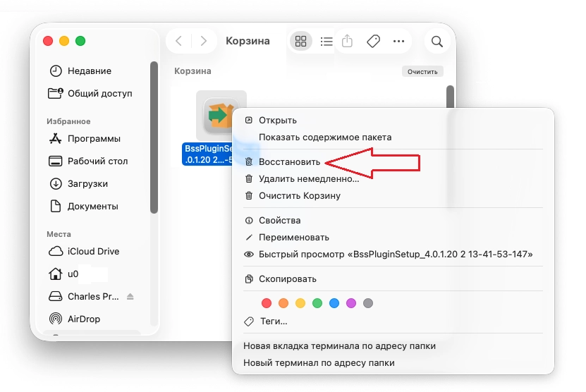
Task: Open the tags toolbar button
Action: (373, 42)
